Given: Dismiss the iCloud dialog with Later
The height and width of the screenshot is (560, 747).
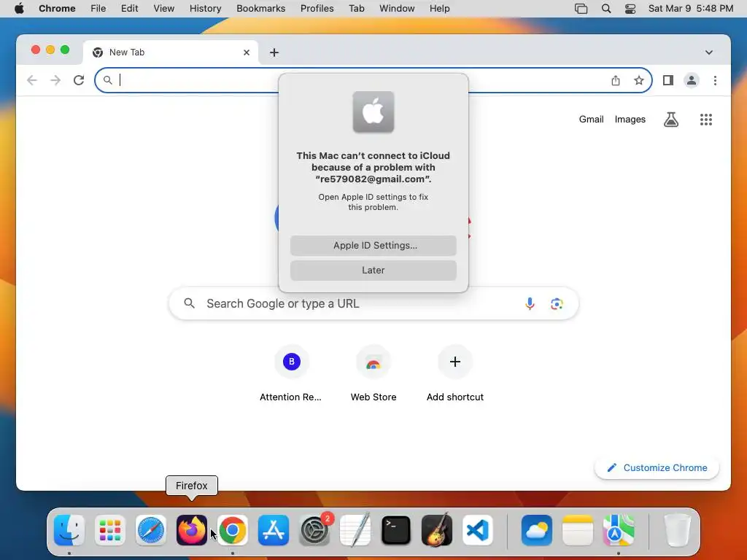Looking at the screenshot, I should point(373,271).
